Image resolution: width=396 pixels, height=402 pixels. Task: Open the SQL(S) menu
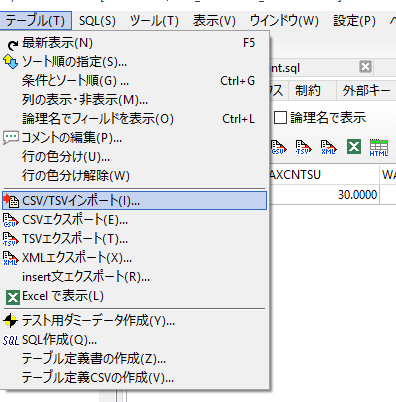click(97, 21)
